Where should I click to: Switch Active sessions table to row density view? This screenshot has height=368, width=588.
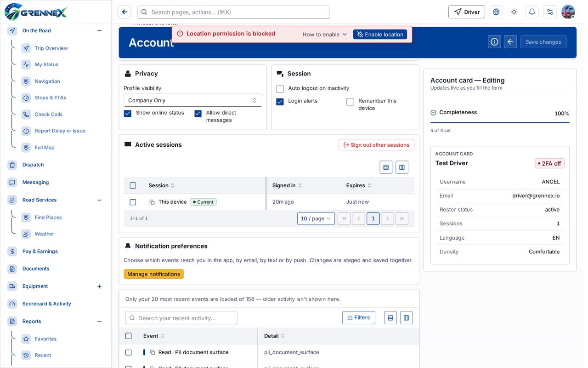point(386,167)
